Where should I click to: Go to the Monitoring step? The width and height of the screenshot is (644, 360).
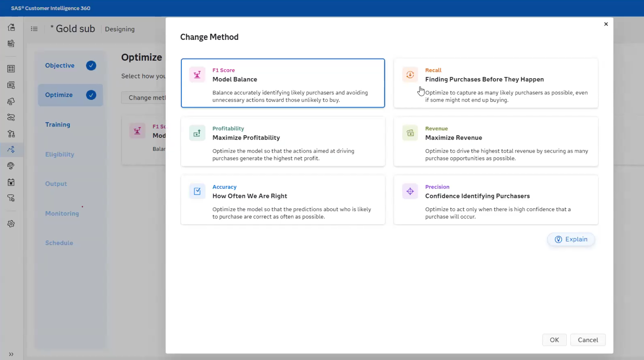pyautogui.click(x=62, y=213)
